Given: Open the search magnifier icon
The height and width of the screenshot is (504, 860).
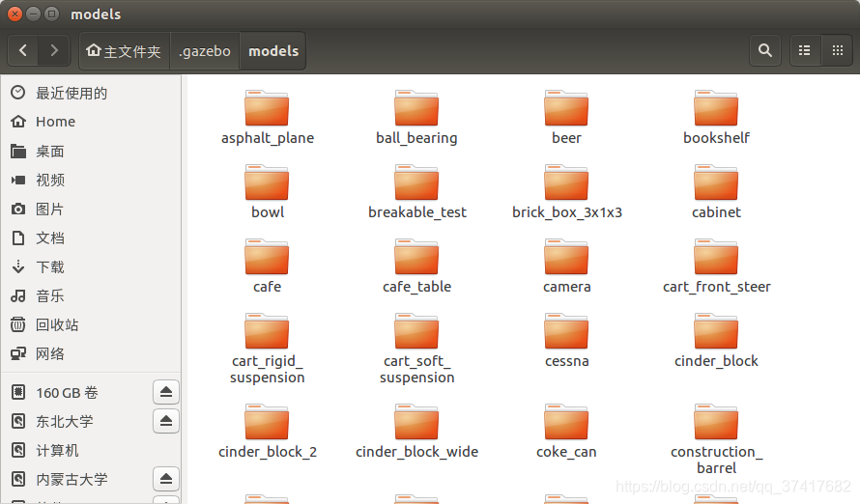Looking at the screenshot, I should click(765, 51).
